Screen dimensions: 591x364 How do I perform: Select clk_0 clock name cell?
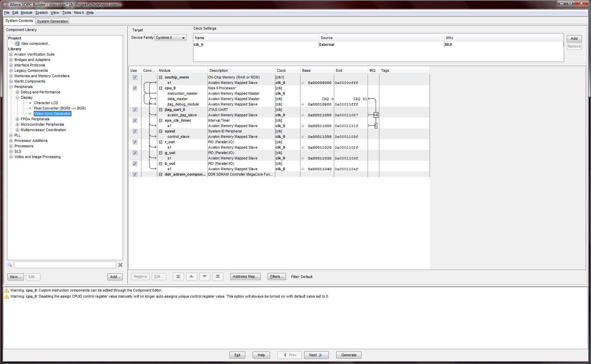click(x=256, y=44)
